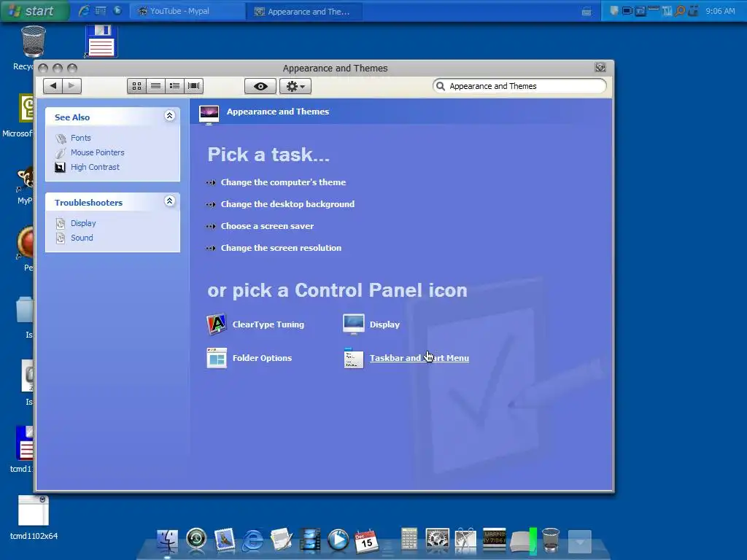
Task: Click Show Desktop in Quick Launch
Action: (x=101, y=10)
